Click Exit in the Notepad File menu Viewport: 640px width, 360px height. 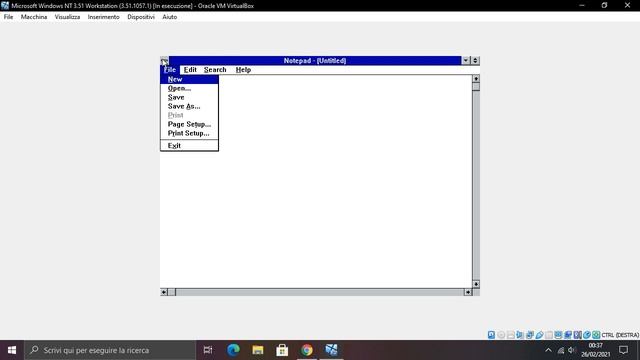click(189, 146)
